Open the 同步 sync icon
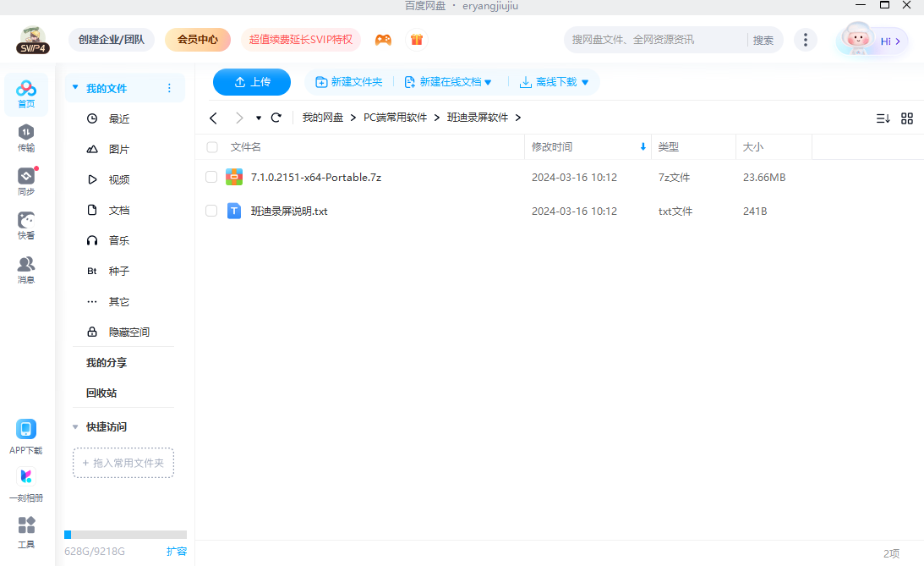The width and height of the screenshot is (924, 566). point(26,182)
